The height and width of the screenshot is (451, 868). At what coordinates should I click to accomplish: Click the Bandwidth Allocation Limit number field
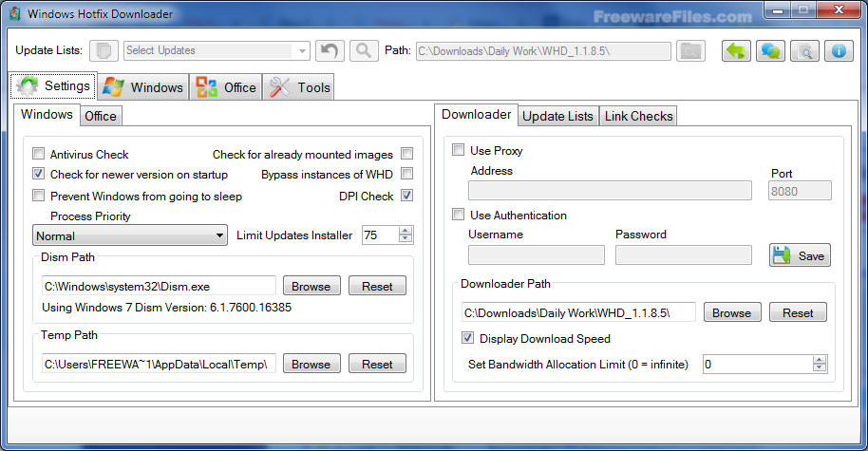click(758, 364)
